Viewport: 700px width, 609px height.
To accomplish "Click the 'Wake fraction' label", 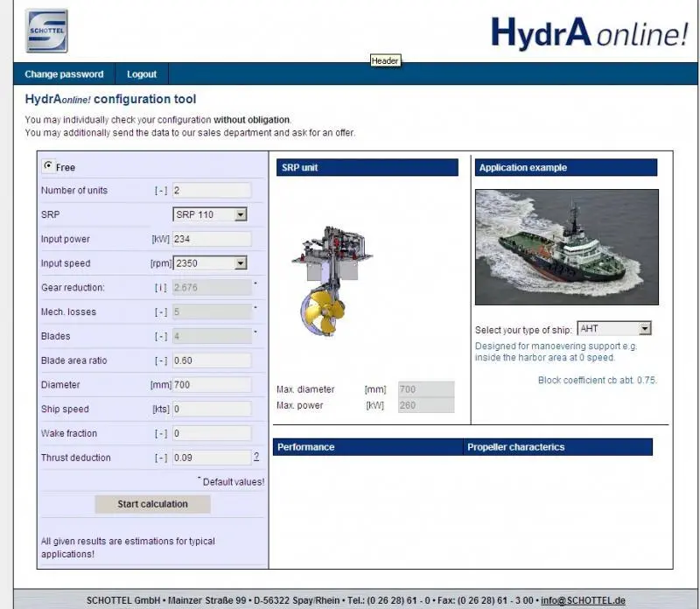I will (69, 433).
